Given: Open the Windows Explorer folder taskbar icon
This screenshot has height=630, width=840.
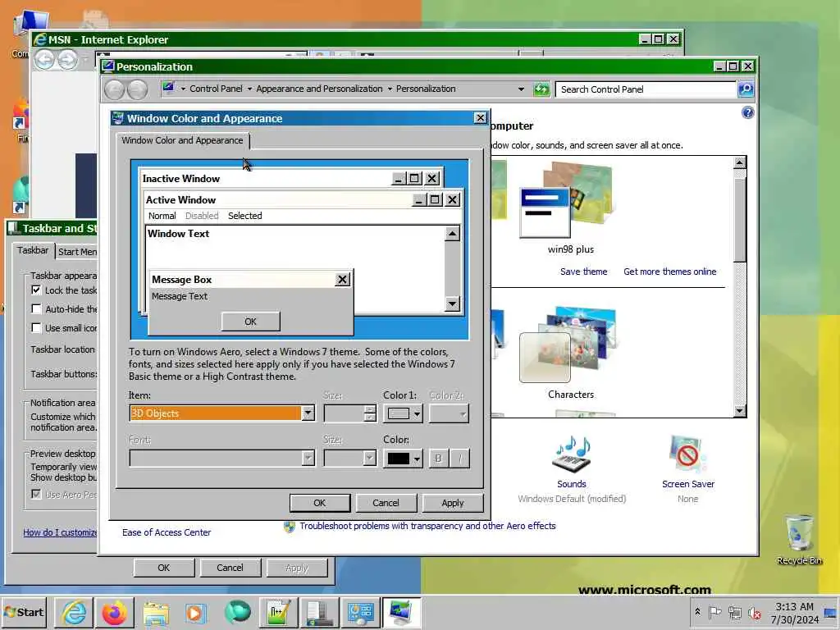Looking at the screenshot, I should pos(156,612).
